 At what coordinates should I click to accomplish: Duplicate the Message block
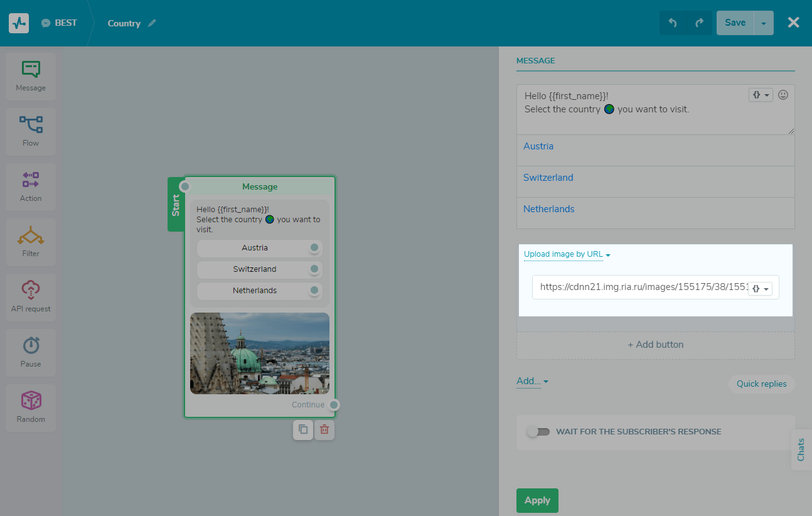point(303,429)
